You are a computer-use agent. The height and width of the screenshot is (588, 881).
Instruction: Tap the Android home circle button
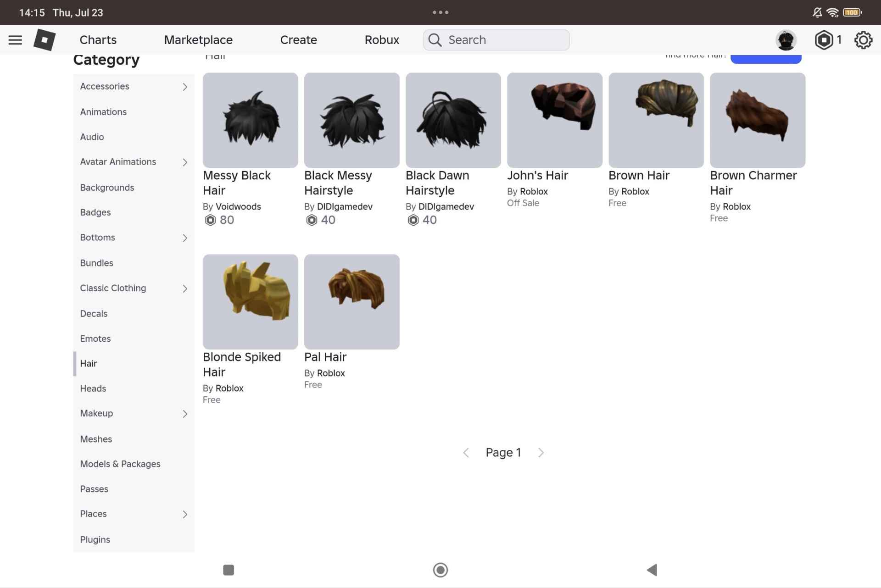click(x=440, y=570)
